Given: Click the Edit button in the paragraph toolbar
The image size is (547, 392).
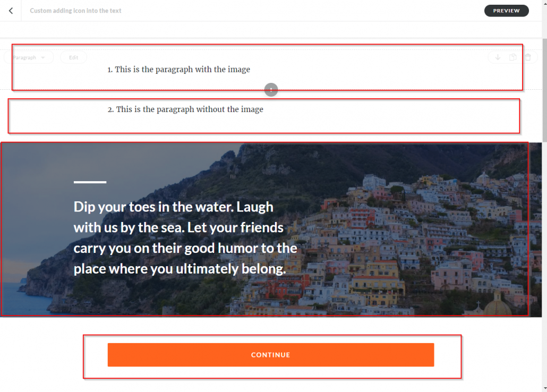Looking at the screenshot, I should 73,57.
